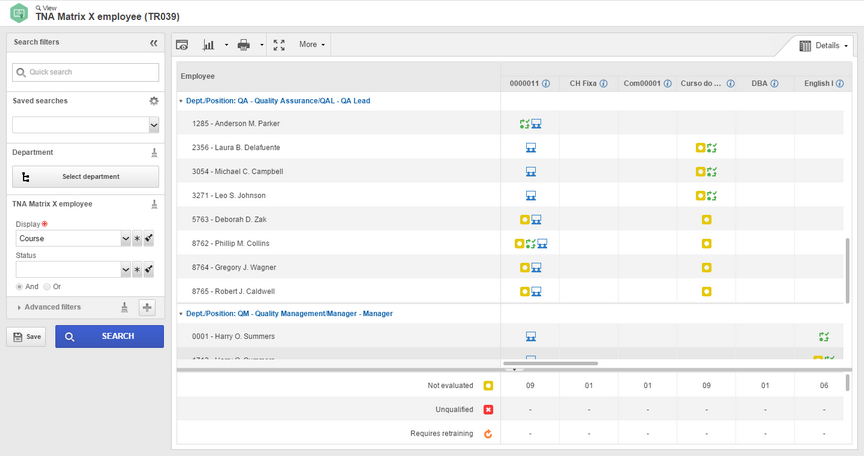864x456 pixels.
Task: Open info icon for column 0000011
Action: 546,84
